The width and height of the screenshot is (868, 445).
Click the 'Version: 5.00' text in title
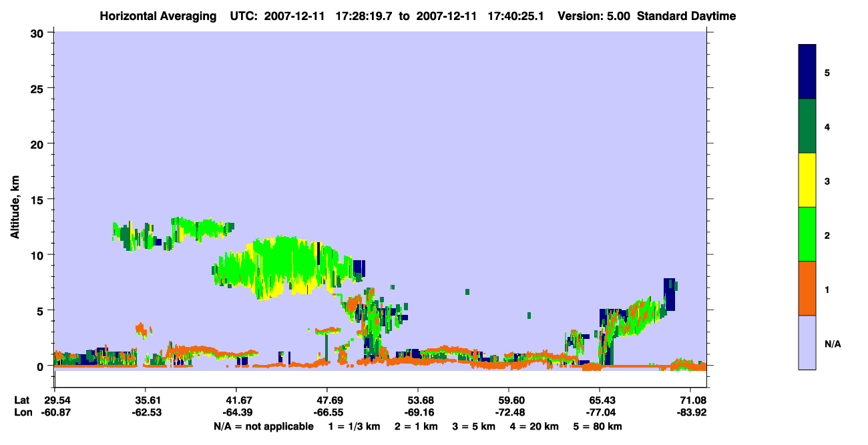click(594, 16)
